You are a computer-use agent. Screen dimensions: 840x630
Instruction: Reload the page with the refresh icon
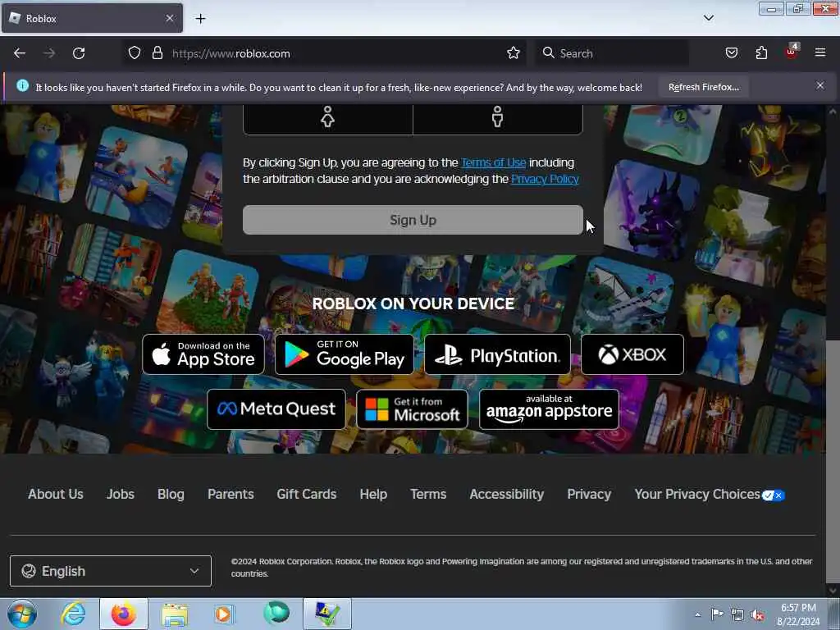79,53
